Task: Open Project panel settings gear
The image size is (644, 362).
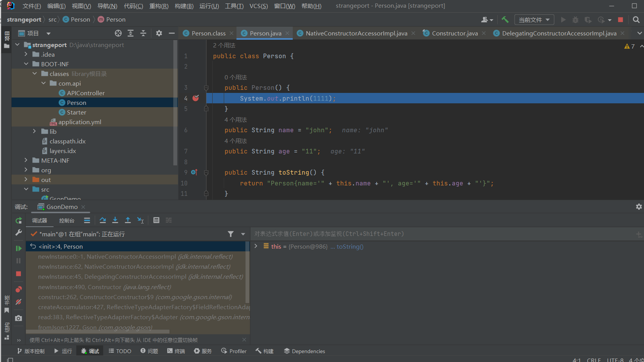Action: click(159, 33)
